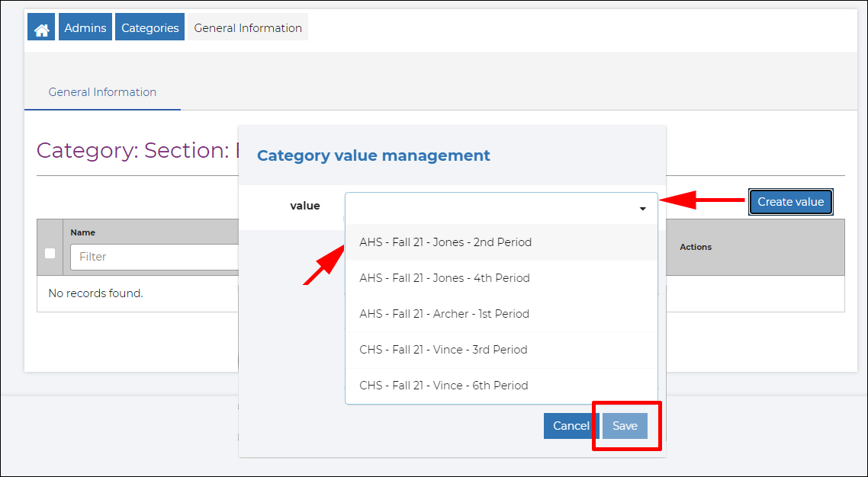The height and width of the screenshot is (477, 868).
Task: Focus the Name filter input field
Action: click(155, 257)
